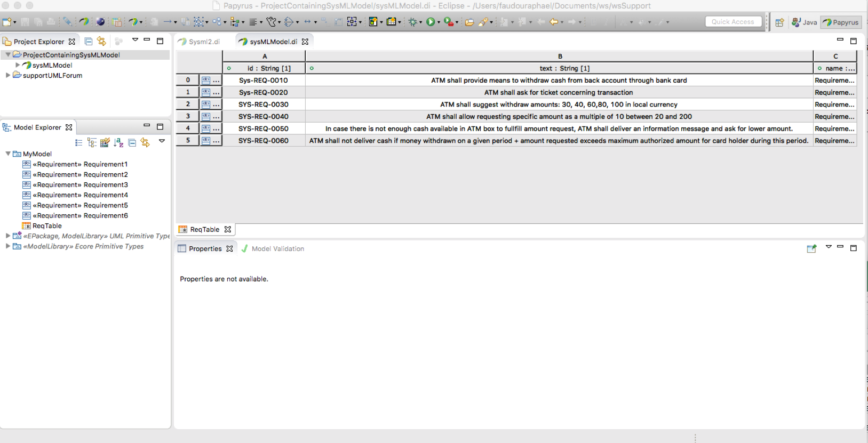Open the Properties view menu dropdown
The height and width of the screenshot is (443, 868).
pos(829,247)
